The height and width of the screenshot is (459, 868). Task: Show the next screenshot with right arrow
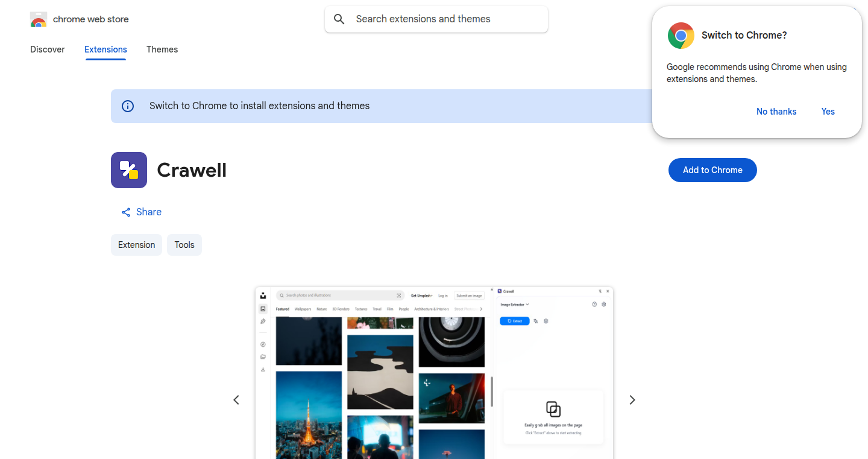[x=632, y=400]
